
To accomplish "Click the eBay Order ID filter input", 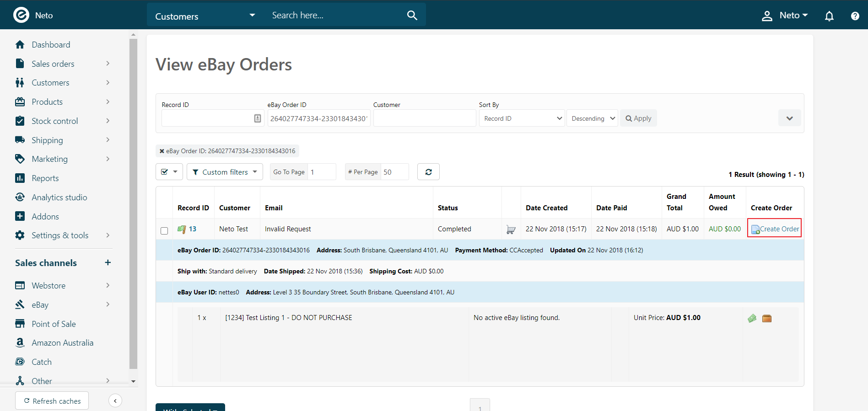I will (319, 118).
